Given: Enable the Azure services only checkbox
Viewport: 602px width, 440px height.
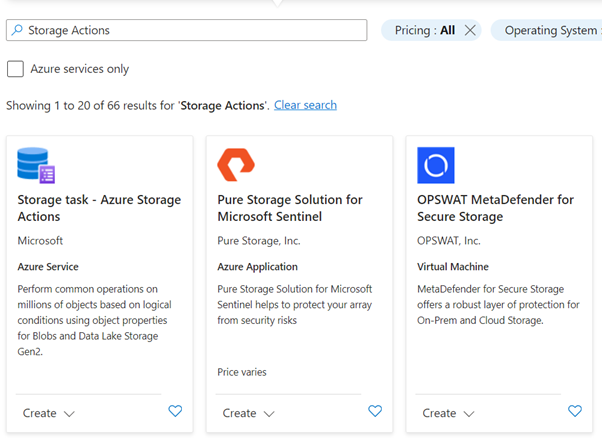Looking at the screenshot, I should (15, 69).
